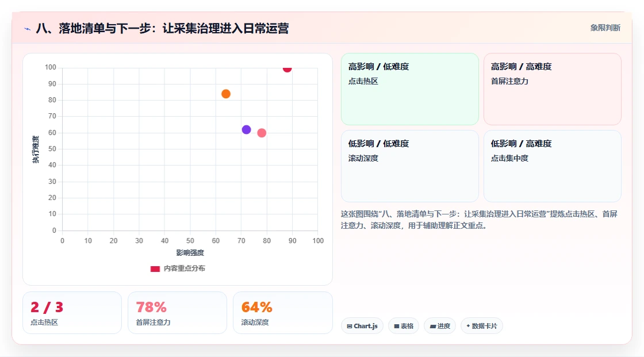Click the 首屏注意力 text in the quadrant card

click(509, 81)
